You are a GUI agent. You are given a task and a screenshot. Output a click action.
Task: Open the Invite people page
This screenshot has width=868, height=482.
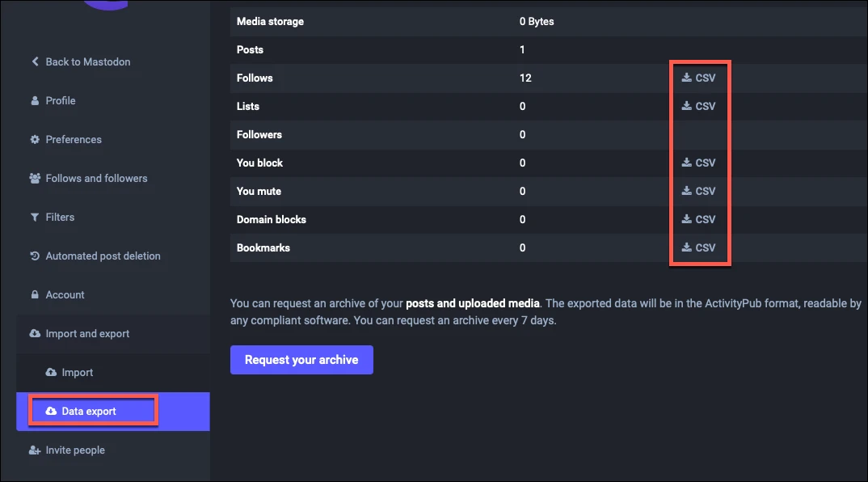pos(75,450)
